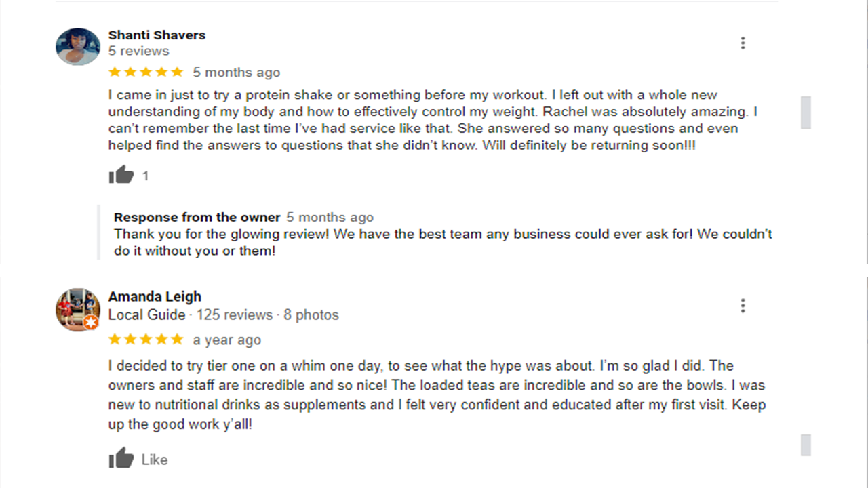Image resolution: width=868 pixels, height=488 pixels.
Task: Click the "a year ago" review timestamp
Action: click(226, 340)
